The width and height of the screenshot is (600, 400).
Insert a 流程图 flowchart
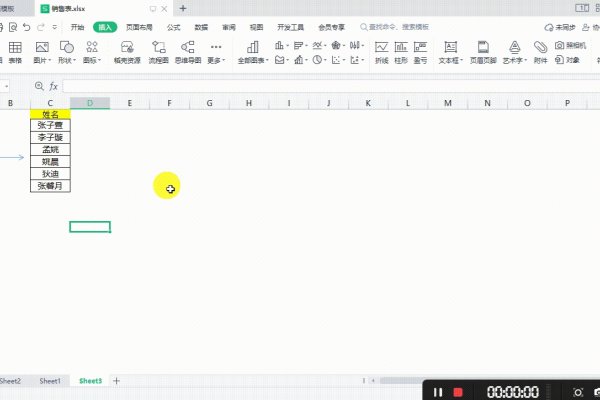point(158,52)
